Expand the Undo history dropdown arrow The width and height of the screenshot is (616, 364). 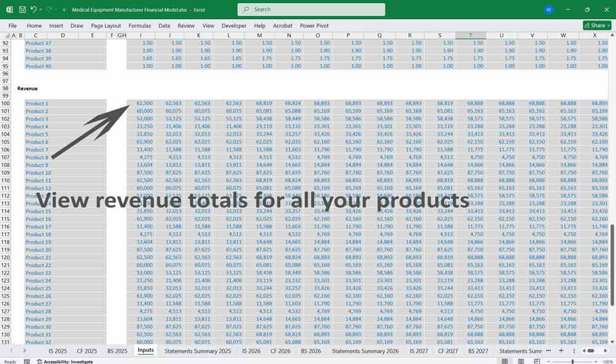pos(41,10)
